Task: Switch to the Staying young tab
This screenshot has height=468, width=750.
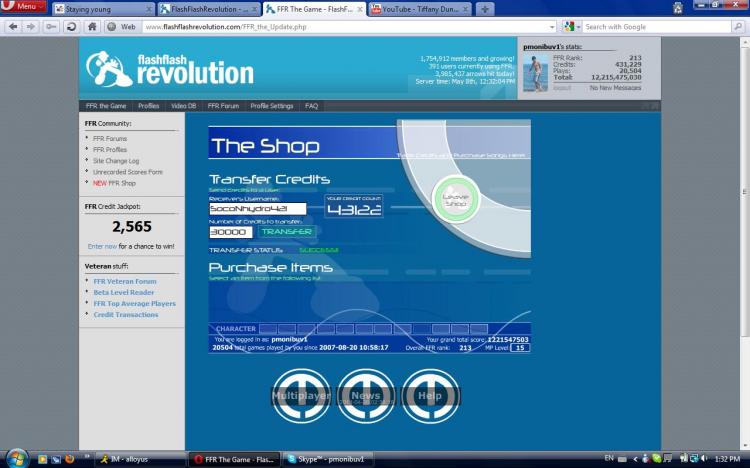Action: coord(102,9)
